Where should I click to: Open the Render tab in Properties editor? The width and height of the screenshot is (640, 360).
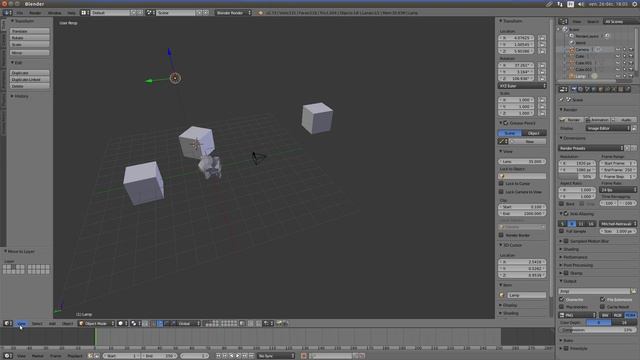click(x=574, y=89)
